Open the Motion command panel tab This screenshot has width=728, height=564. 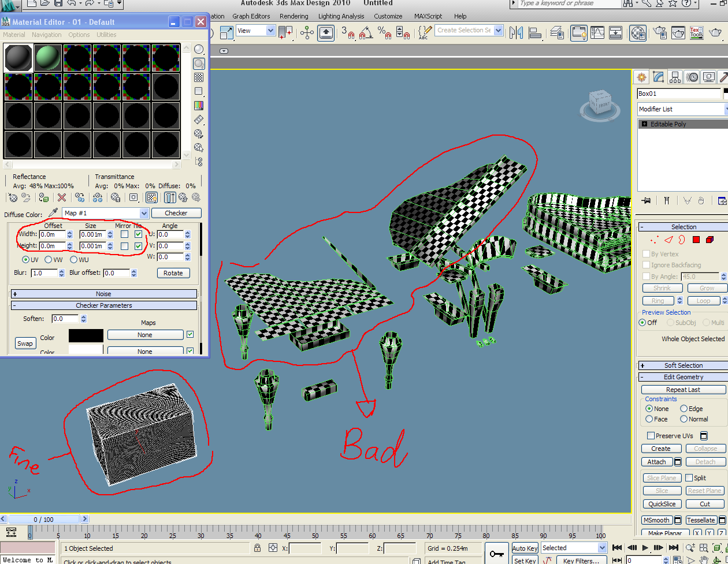692,77
